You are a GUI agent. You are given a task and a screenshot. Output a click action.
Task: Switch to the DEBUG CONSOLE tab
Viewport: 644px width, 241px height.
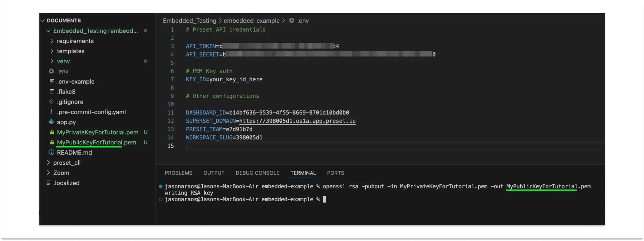point(257,173)
